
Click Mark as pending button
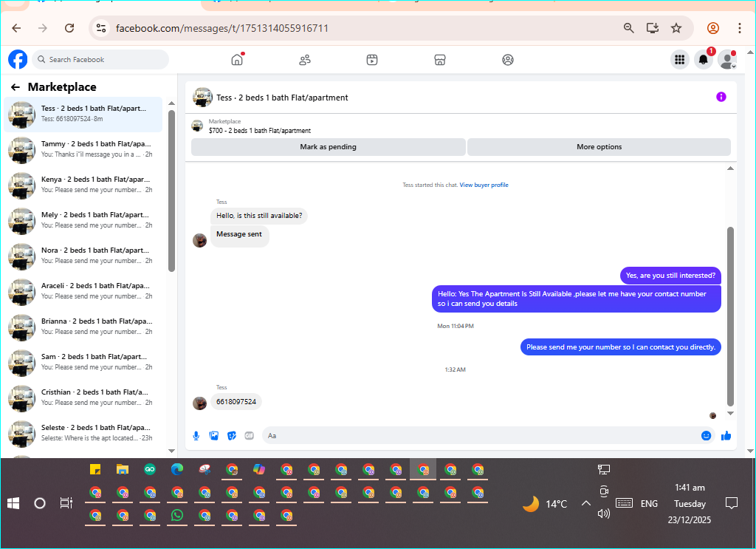329,146
